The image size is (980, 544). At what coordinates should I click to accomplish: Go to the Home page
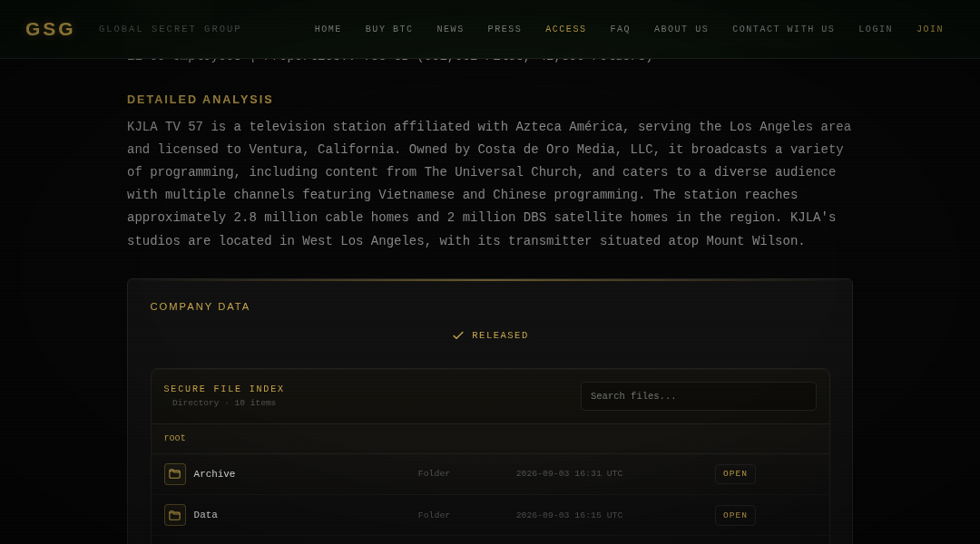328,29
